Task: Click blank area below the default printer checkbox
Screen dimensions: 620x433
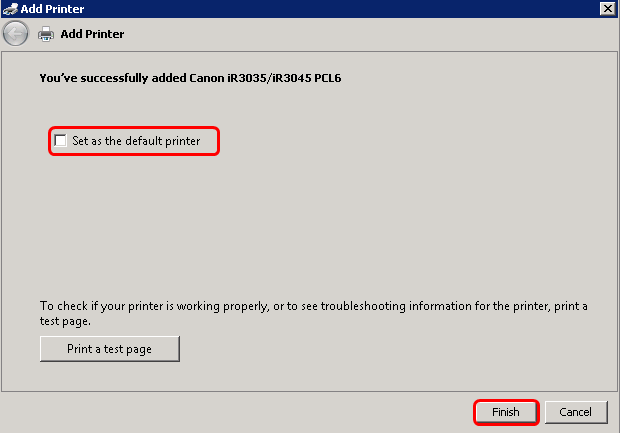Action: click(300, 220)
